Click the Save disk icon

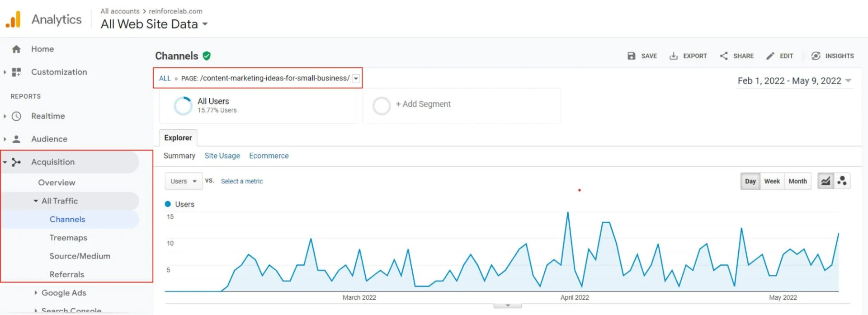632,56
